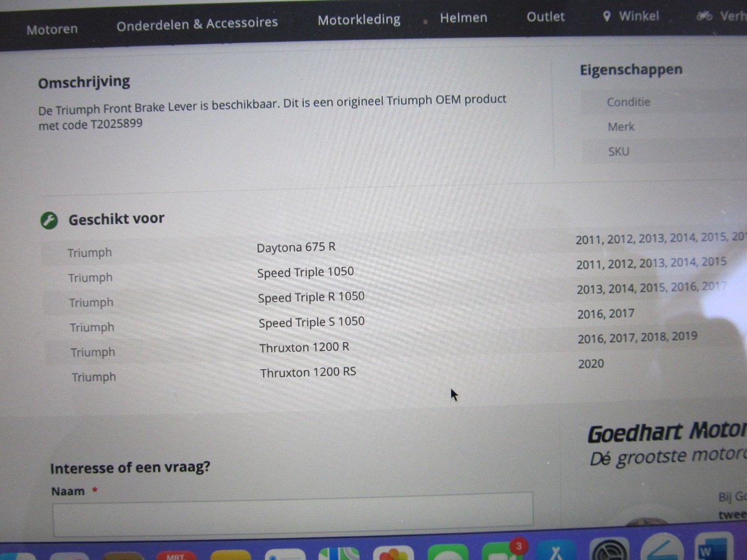This screenshot has width=747, height=560.
Task: Click Triumph in the Daytona 675 R row
Action: [90, 253]
